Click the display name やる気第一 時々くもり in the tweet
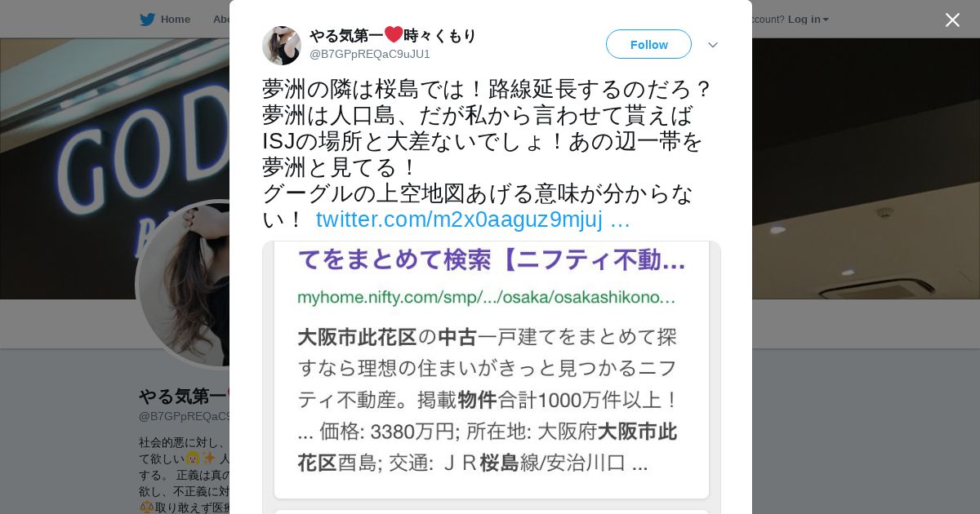980x514 pixels. [393, 35]
